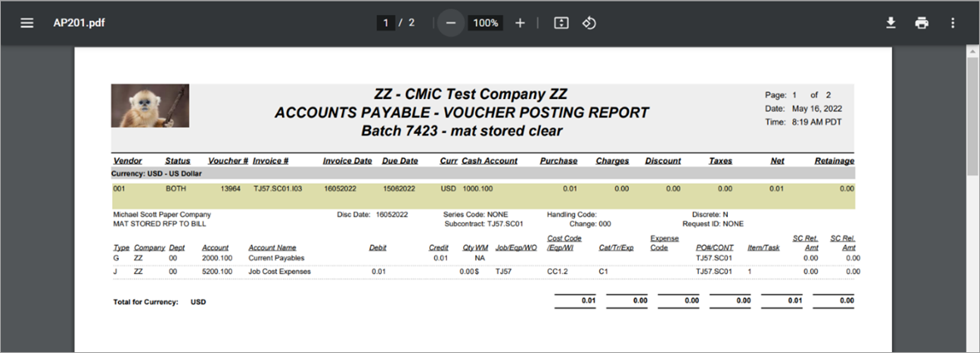
Task: Click the zoom out minus button
Action: point(451,23)
